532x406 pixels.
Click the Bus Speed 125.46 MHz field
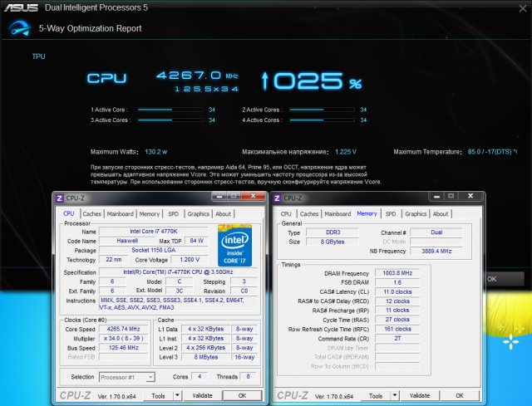point(124,348)
